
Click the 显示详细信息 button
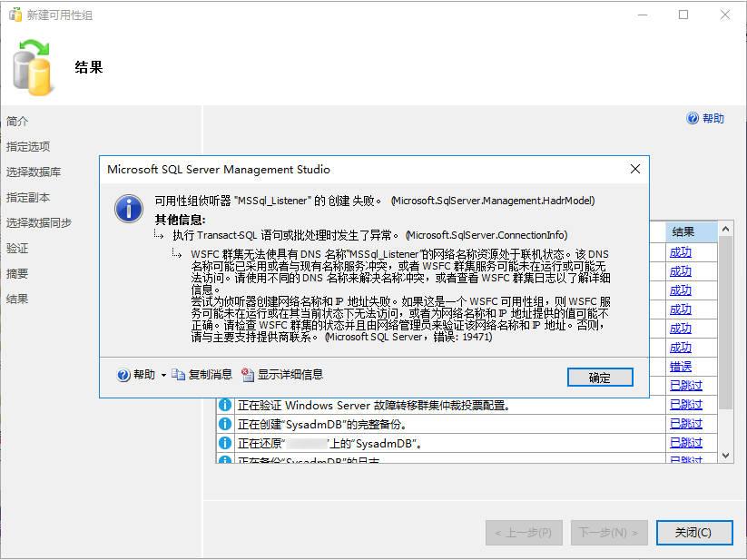click(x=282, y=375)
